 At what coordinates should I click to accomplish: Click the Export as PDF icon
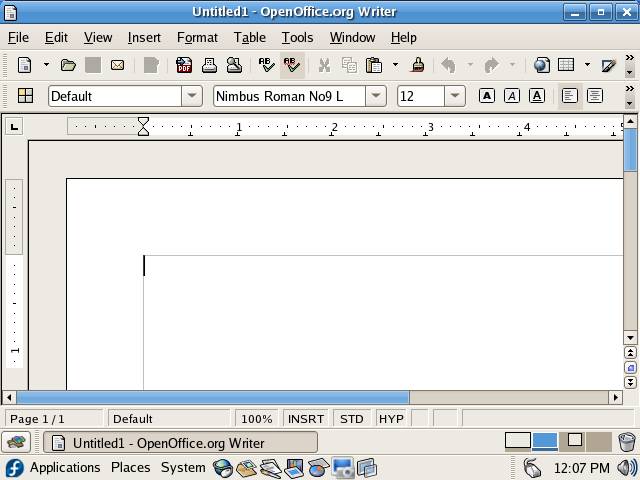184,65
